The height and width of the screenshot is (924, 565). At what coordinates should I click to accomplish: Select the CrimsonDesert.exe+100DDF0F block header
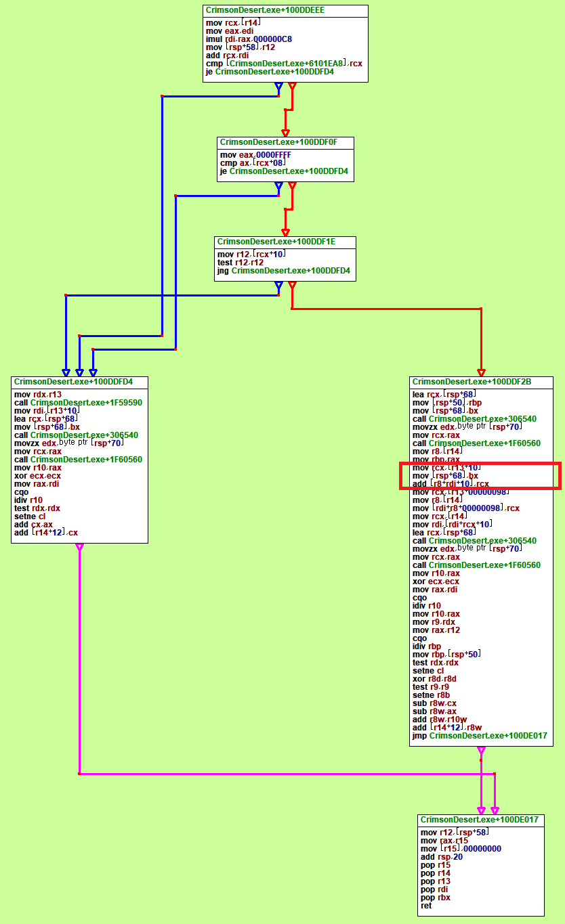[x=285, y=143]
